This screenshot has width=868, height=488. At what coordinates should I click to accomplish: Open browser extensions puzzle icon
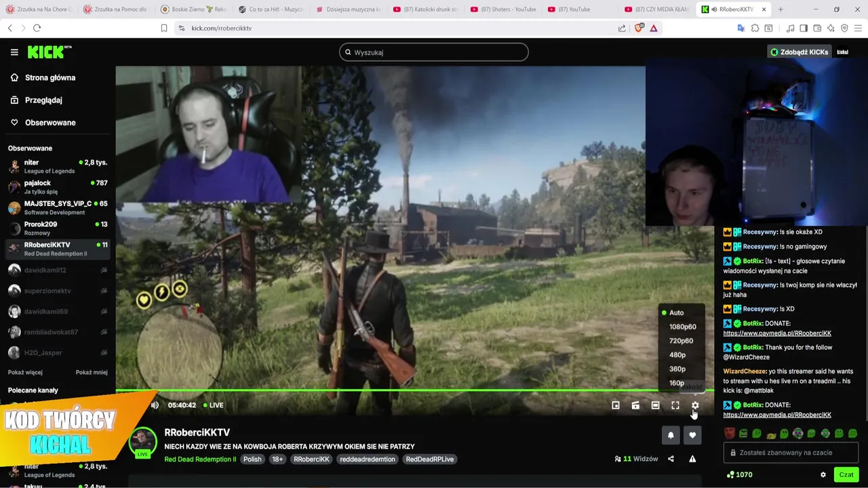point(755,28)
